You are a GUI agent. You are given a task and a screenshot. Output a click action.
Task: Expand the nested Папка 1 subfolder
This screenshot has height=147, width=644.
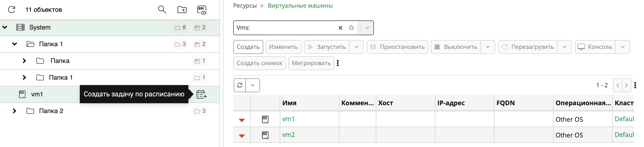tap(24, 77)
